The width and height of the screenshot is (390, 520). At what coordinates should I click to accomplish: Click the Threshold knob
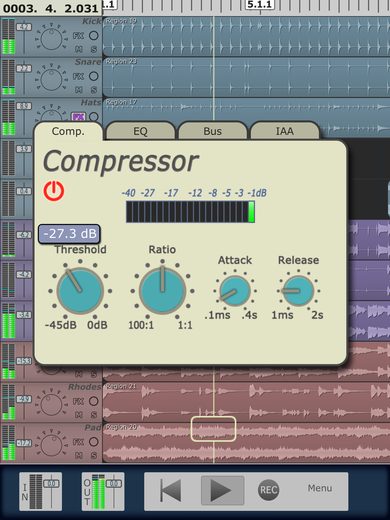pos(80,291)
